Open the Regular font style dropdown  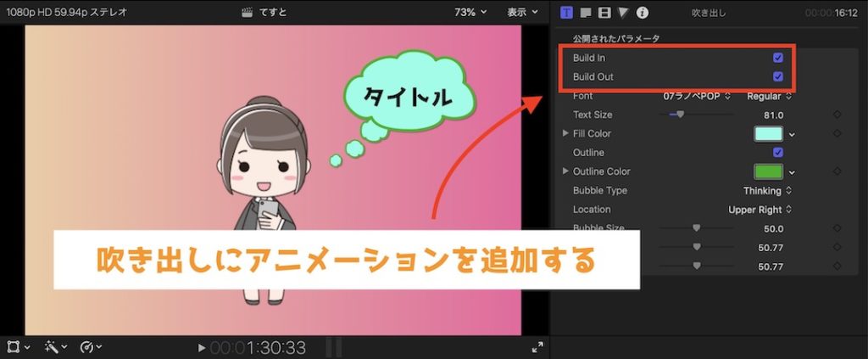[x=769, y=97]
